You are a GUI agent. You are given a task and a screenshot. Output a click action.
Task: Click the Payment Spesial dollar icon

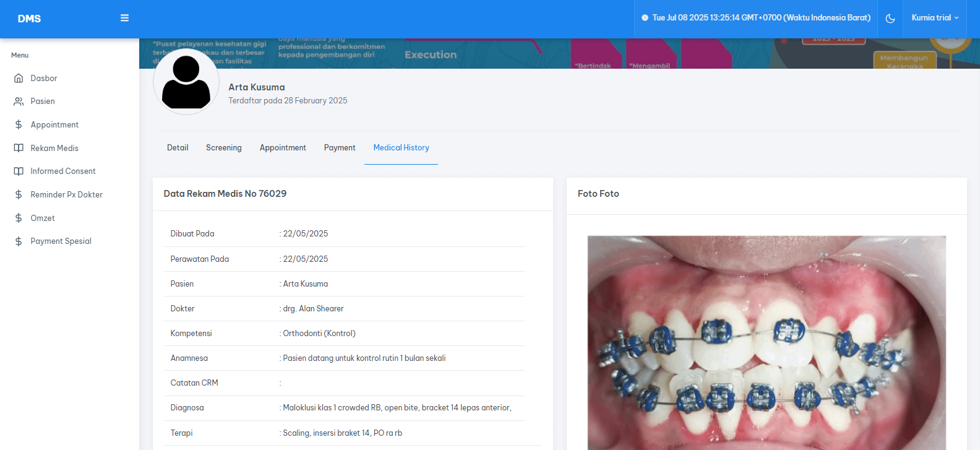point(19,241)
